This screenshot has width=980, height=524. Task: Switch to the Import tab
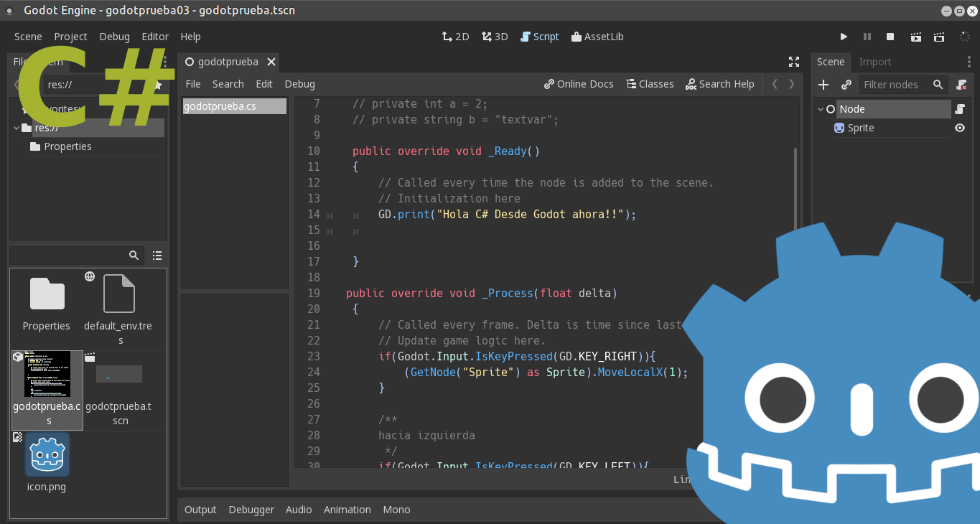875,62
